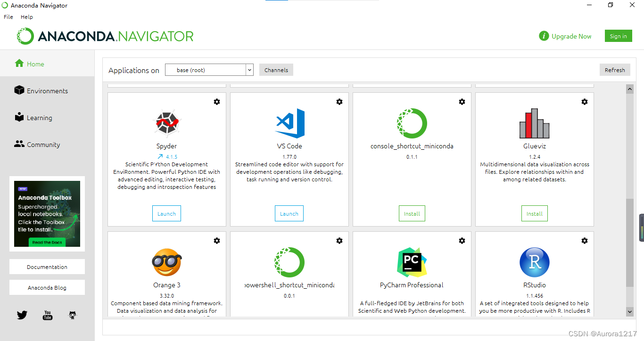The image size is (644, 341).
Task: Click the Upgrade Now info icon
Action: [x=544, y=36]
